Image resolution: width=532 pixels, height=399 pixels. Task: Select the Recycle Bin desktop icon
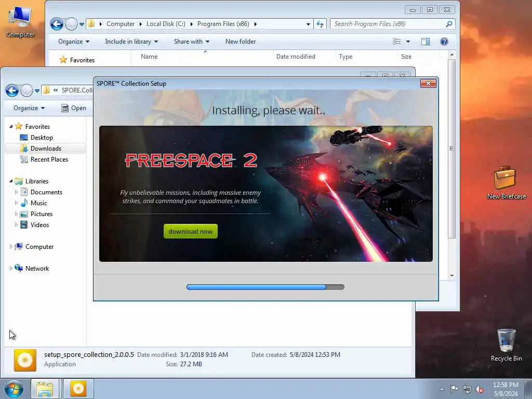click(x=506, y=345)
